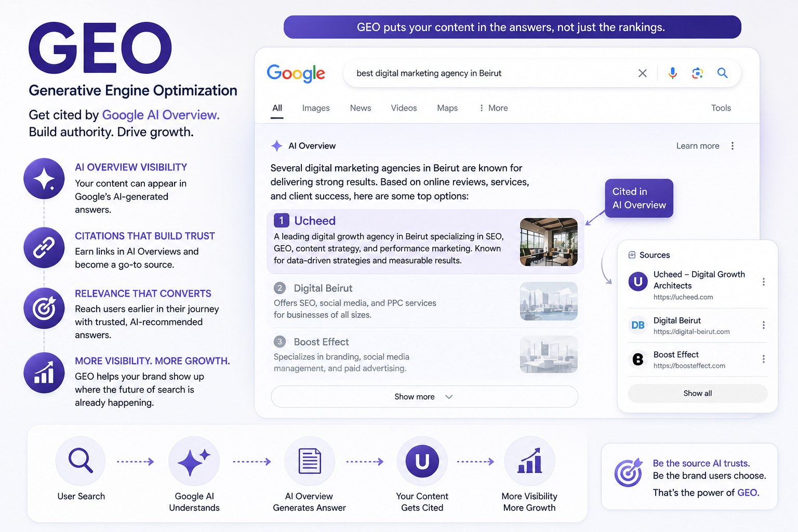Click the Relevance That Converts target icon

point(44,309)
